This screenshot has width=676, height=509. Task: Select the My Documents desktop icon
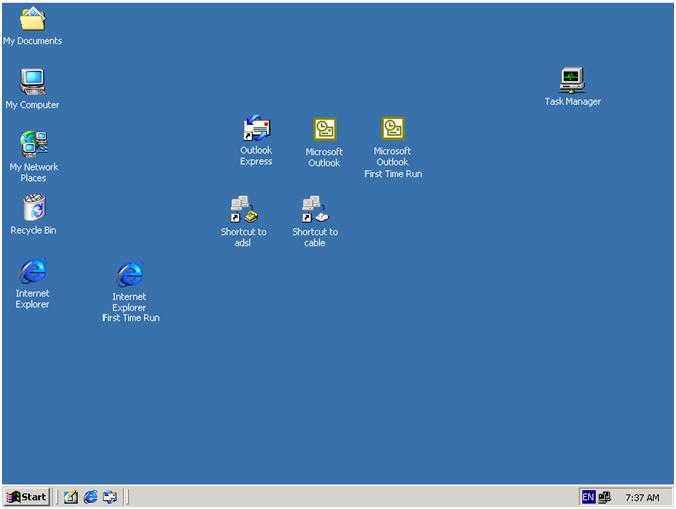pyautogui.click(x=32, y=20)
